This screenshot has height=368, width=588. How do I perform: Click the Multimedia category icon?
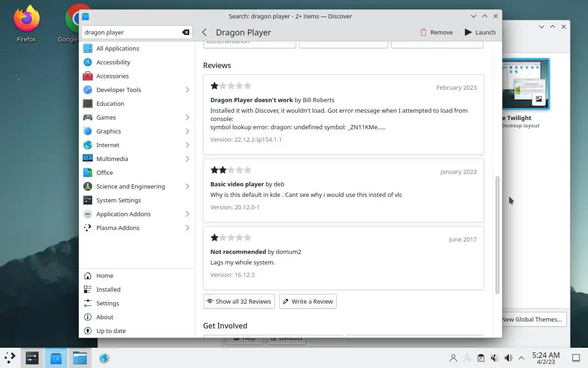click(88, 159)
